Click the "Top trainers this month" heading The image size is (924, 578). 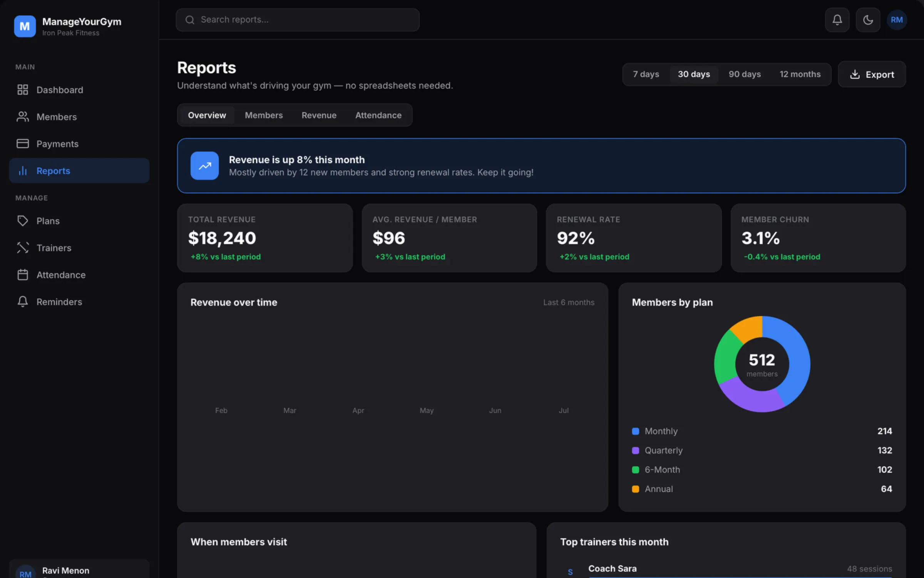[614, 542]
